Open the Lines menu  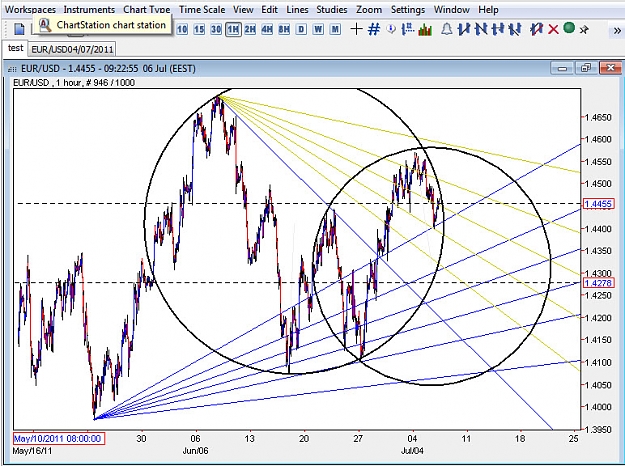(297, 9)
